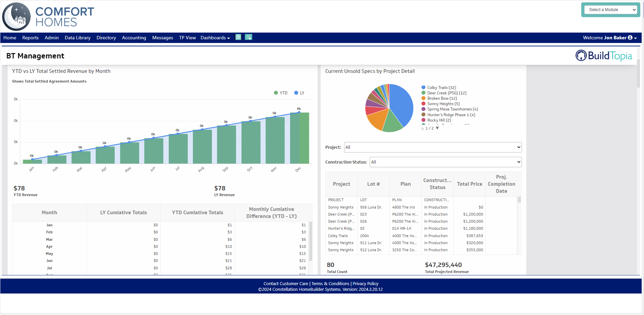The image size is (644, 315).
Task: Open the Select a Module dropdown
Action: click(x=611, y=9)
